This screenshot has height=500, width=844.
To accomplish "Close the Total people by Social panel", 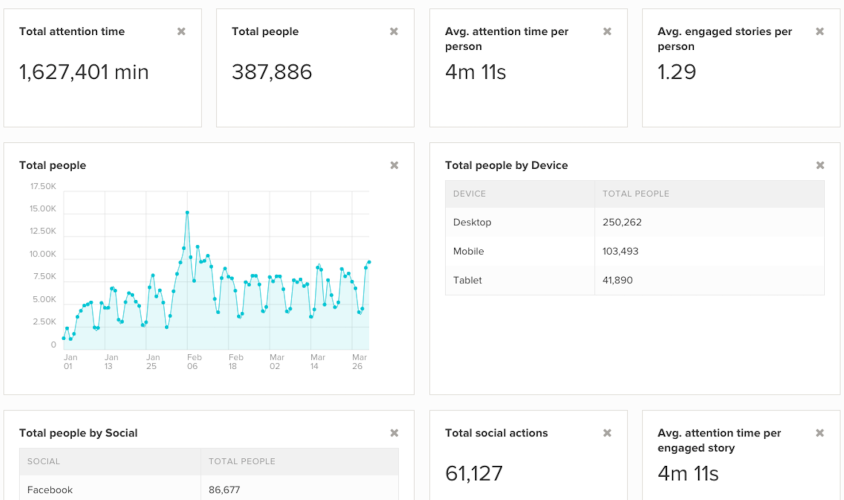I will 394,433.
